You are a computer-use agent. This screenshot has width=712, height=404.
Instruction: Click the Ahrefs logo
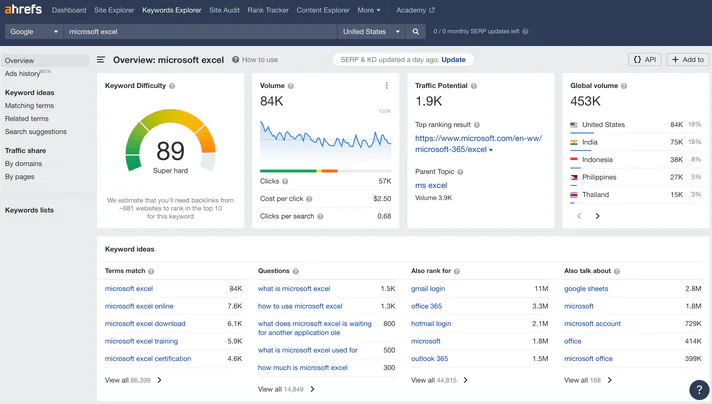[23, 9]
